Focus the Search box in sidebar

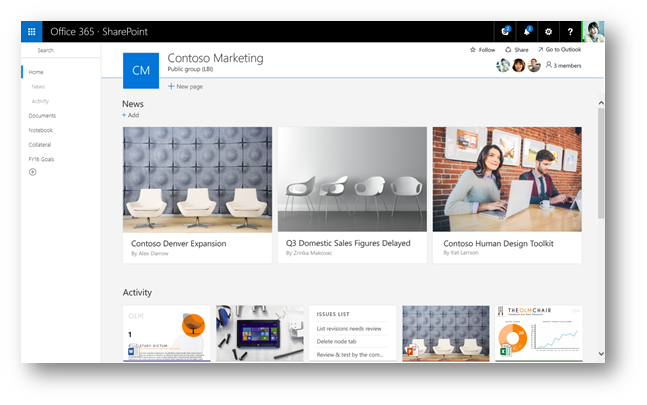(x=61, y=50)
